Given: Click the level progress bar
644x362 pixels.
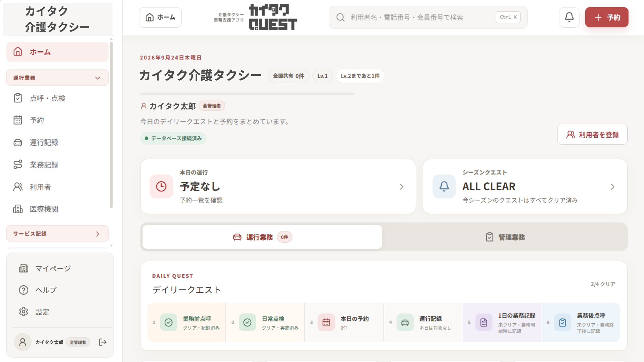Looking at the screenshot, I should (247, 94).
